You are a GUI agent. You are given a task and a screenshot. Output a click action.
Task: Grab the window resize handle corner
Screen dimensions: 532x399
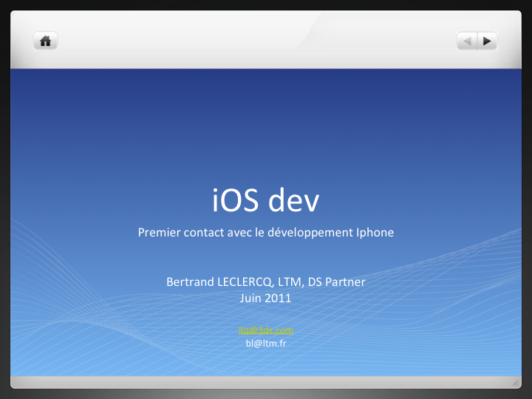coord(516,383)
